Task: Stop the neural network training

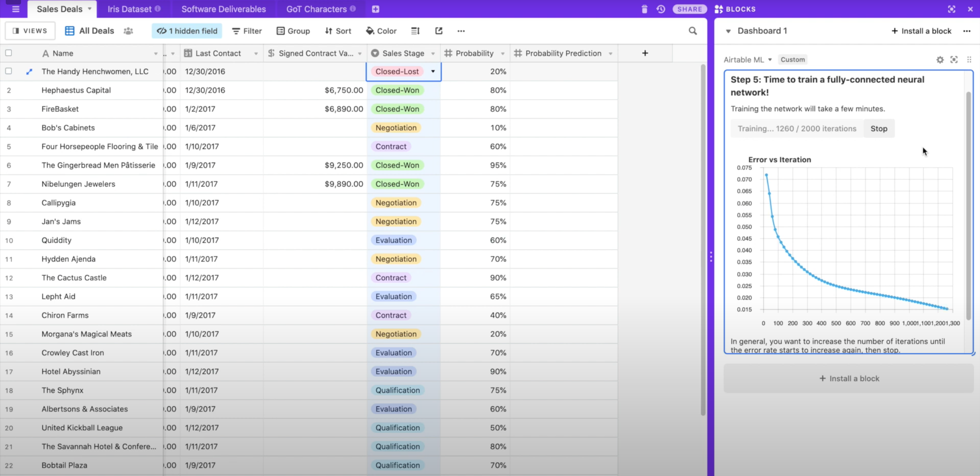Action: click(x=879, y=129)
